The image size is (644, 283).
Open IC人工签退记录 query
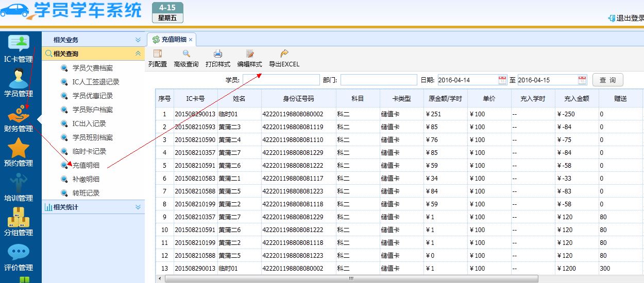click(96, 82)
